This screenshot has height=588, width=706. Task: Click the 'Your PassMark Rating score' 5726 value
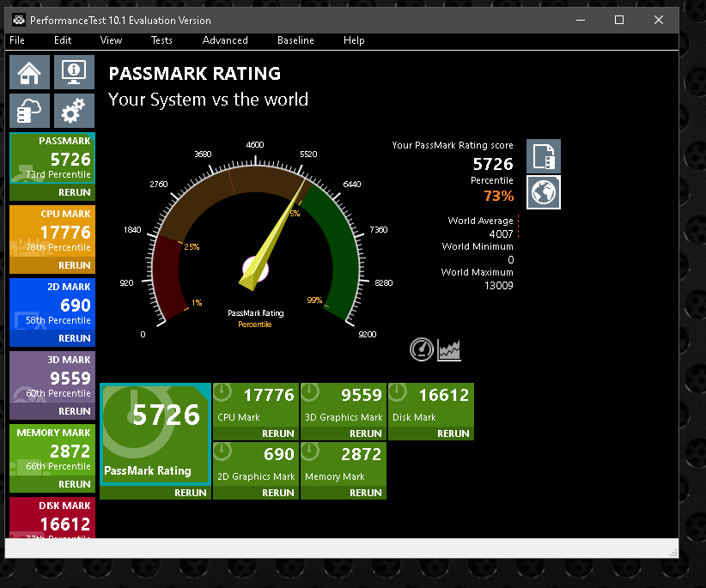(x=493, y=164)
